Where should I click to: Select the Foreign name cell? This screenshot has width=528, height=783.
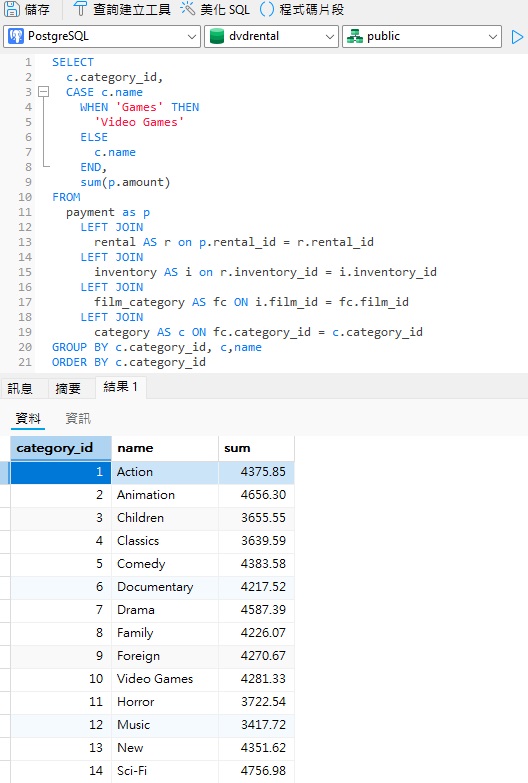pos(165,656)
